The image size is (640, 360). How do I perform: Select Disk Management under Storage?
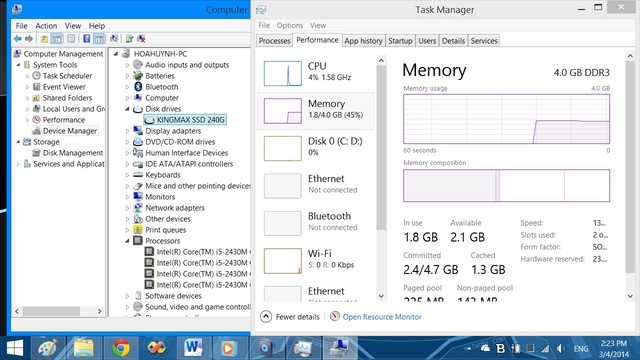tap(73, 153)
